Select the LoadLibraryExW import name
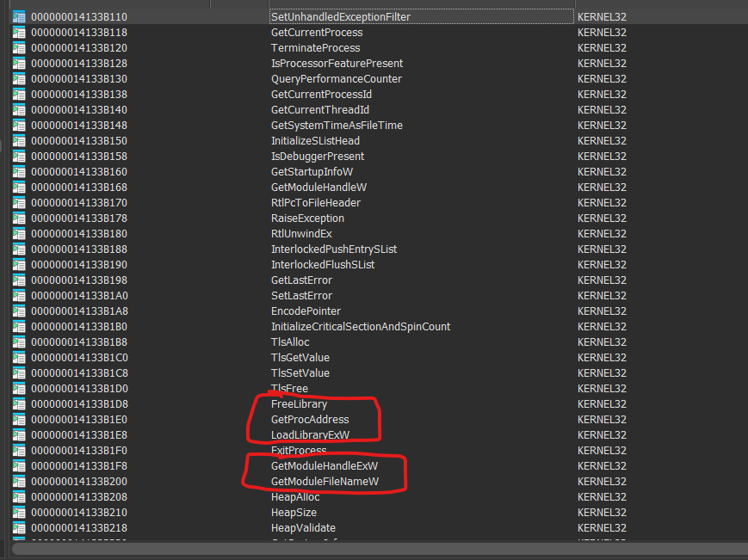Image resolution: width=748 pixels, height=560 pixels. click(x=310, y=434)
